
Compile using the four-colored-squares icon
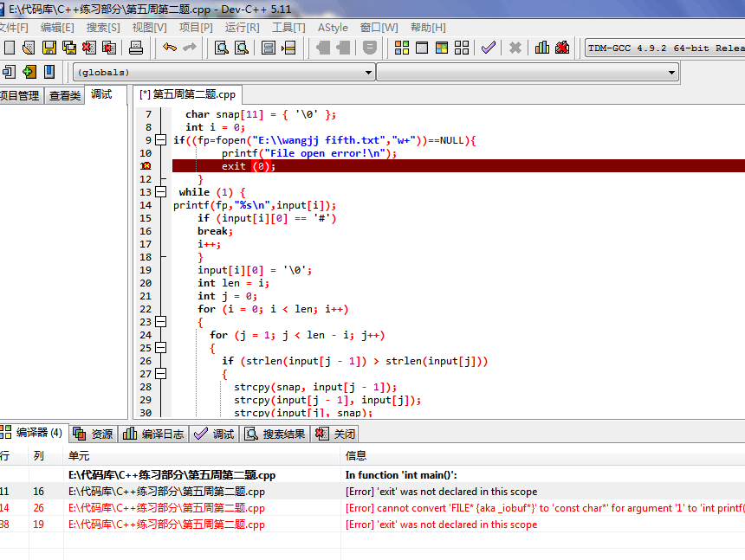point(401,48)
